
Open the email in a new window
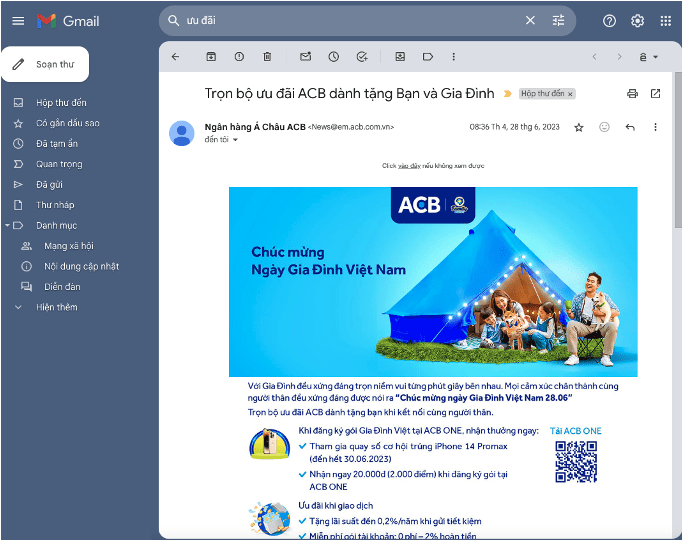point(655,94)
